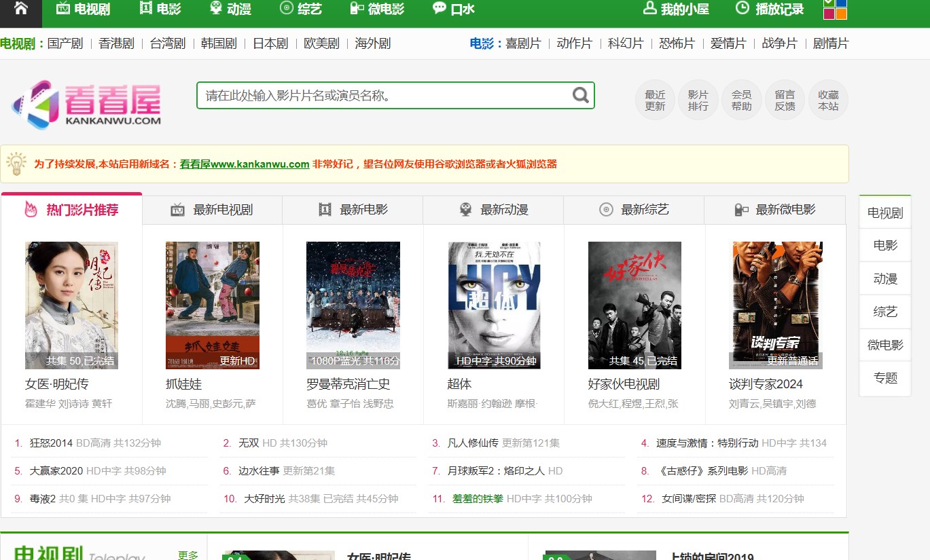Go to the home page icon
This screenshot has width=930, height=560.
tap(20, 8)
